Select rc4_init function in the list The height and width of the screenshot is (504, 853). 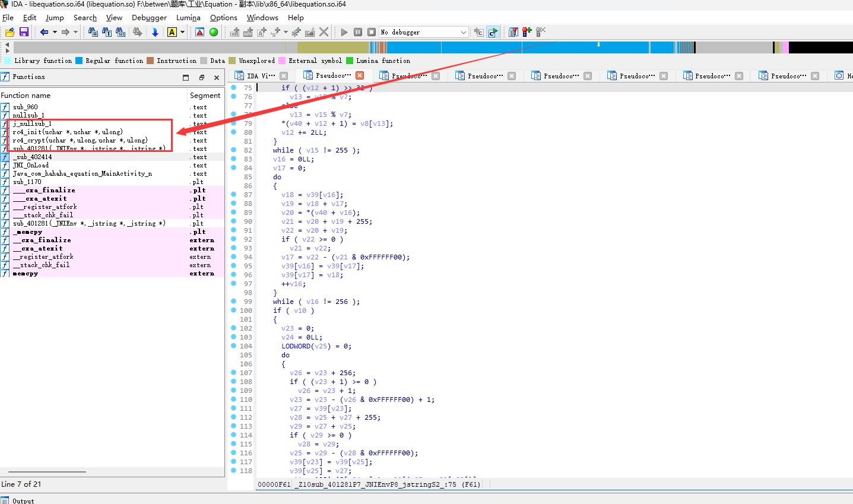68,132
